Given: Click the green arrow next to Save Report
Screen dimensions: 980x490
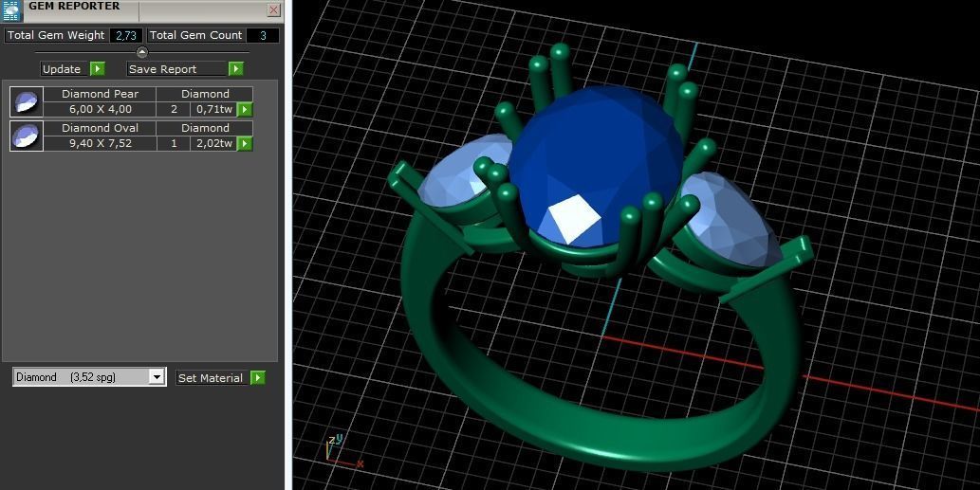Looking at the screenshot, I should (235, 68).
